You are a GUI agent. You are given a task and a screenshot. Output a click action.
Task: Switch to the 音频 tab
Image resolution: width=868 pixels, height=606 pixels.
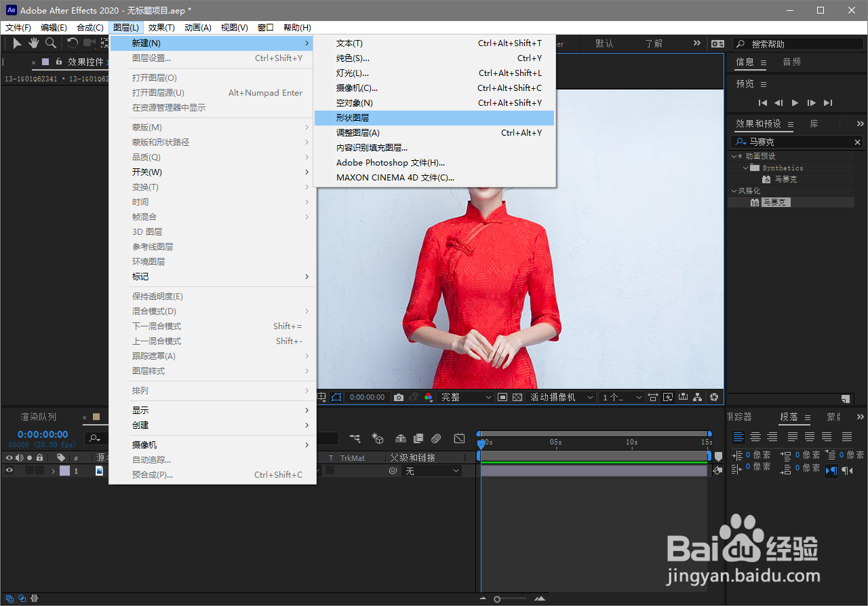click(791, 62)
